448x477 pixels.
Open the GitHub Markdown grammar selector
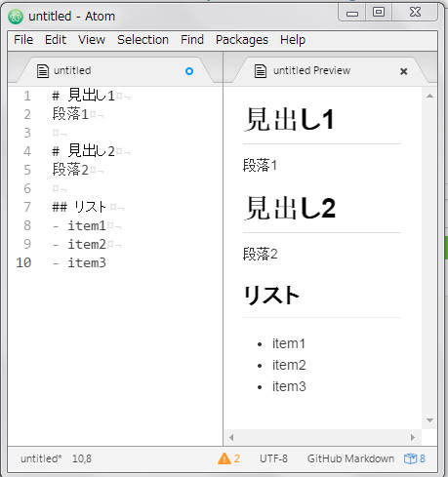(x=350, y=458)
